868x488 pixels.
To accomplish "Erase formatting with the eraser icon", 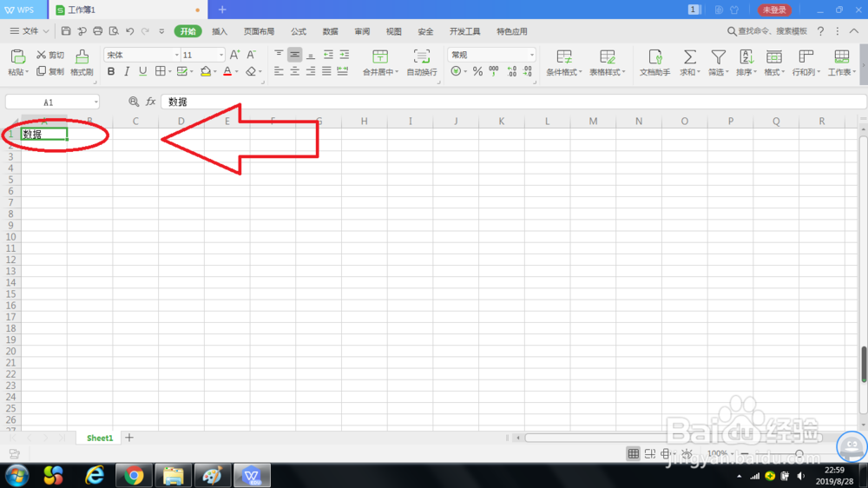I will [x=252, y=71].
